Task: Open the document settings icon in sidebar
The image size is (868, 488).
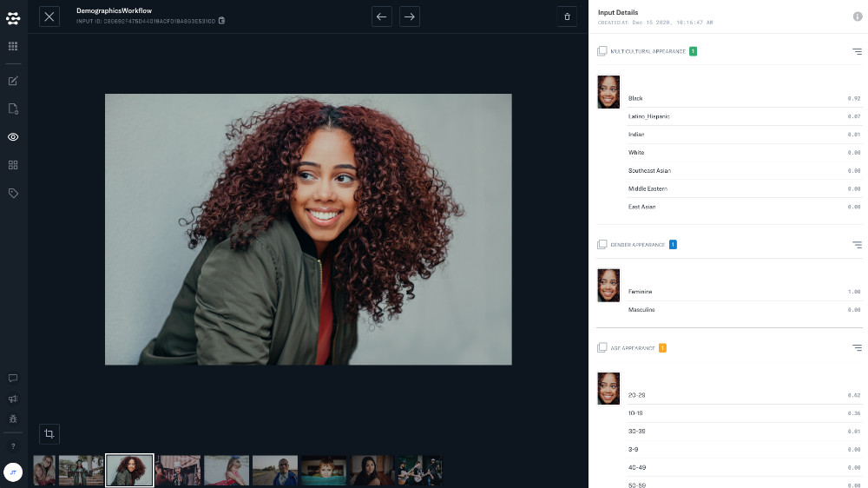Action: pos(13,109)
